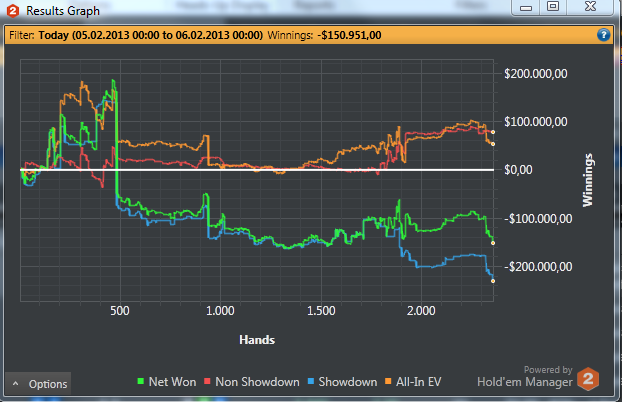Click the $100.000,00 axis label
Viewport: 622px width, 402px height.
[x=536, y=122]
